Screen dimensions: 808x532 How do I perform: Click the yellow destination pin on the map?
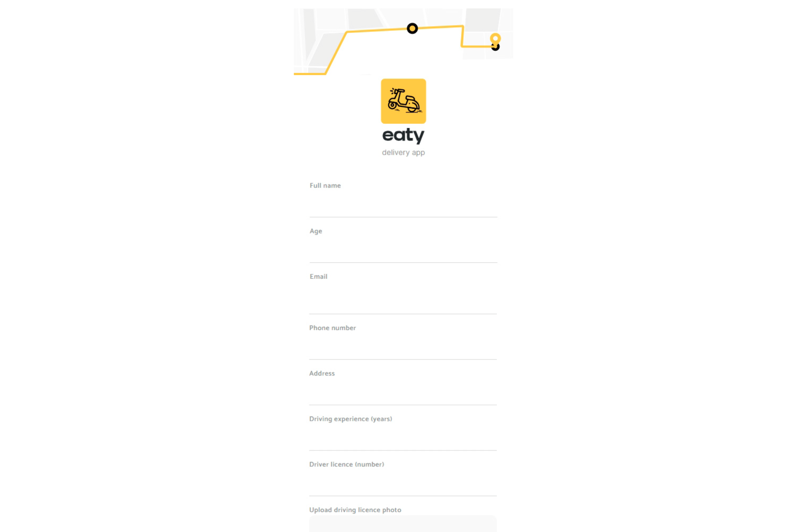(495, 40)
